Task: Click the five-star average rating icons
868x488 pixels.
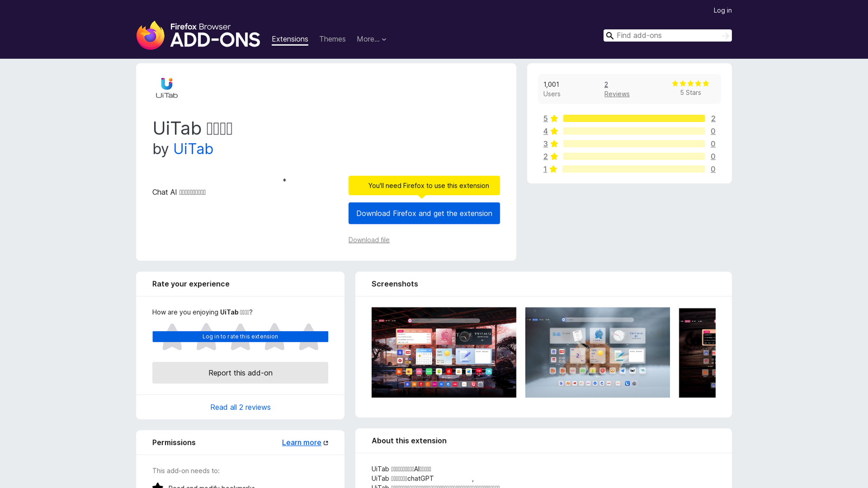Action: [691, 84]
